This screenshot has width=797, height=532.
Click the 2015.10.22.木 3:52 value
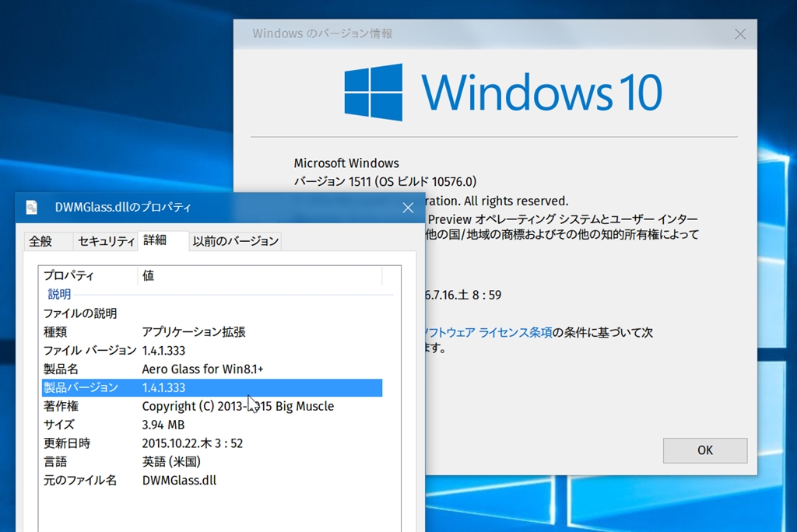pos(192,443)
